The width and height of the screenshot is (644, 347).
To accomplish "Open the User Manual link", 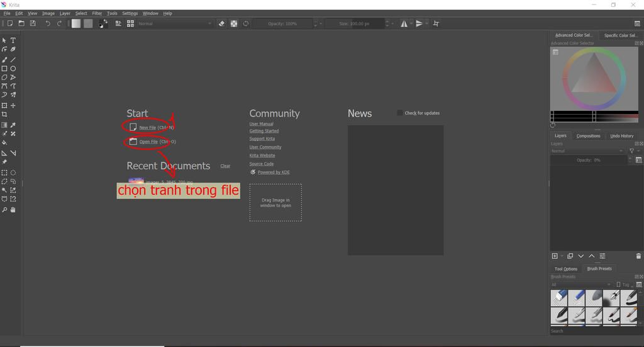I will [x=261, y=124].
